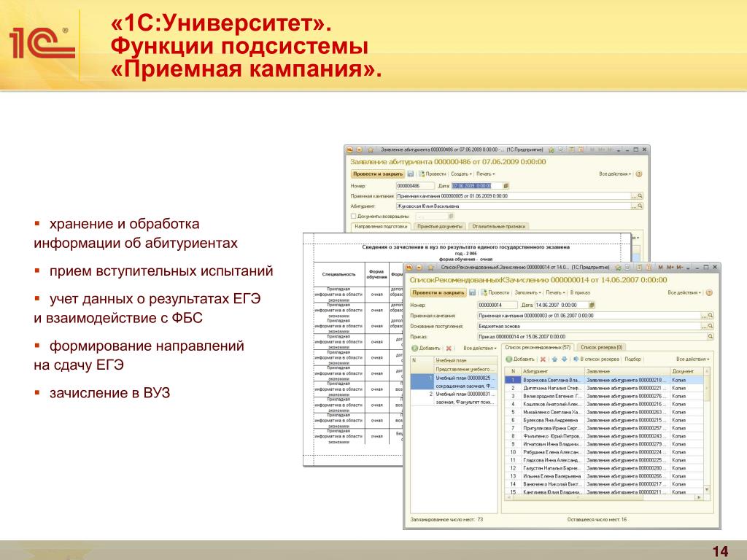Viewport: 747px width, 560px height.
Task: Click magnifier on Бюджетная основа field
Action: (x=711, y=326)
